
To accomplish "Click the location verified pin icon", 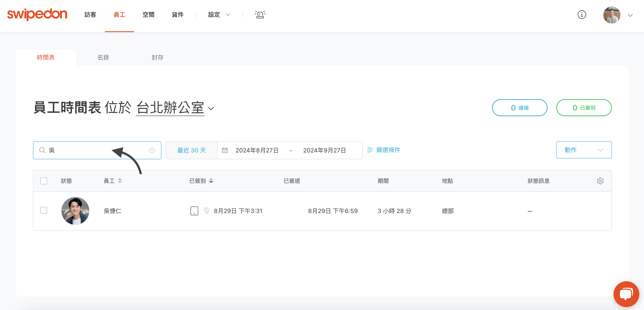I will [x=207, y=211].
